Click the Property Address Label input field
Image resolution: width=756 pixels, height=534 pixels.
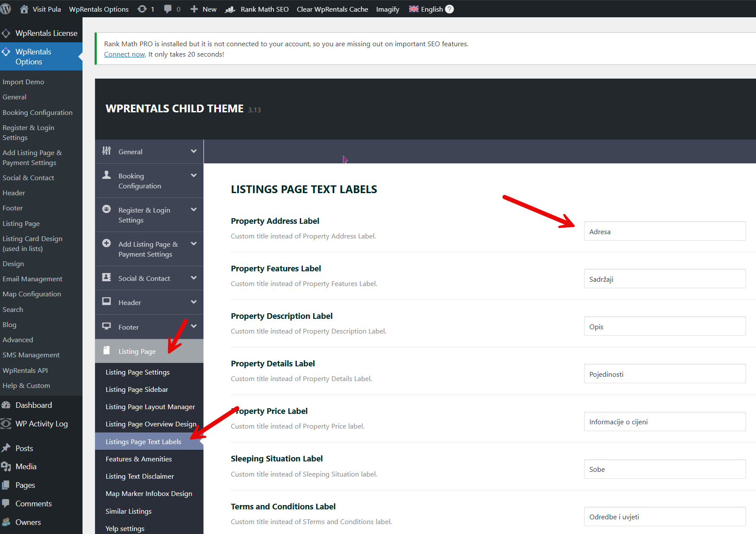(664, 232)
